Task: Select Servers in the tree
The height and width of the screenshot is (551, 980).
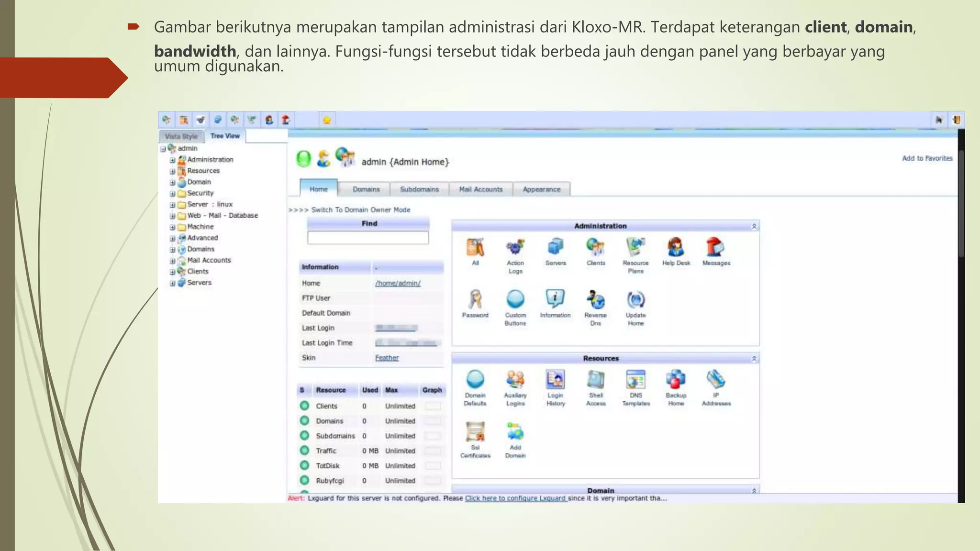Action: pos(199,283)
